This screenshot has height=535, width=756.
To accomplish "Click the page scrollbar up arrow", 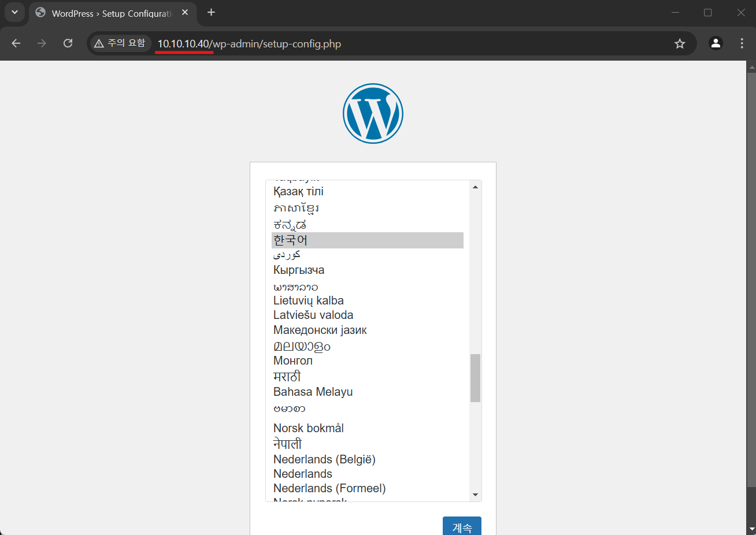I will (x=751, y=67).
